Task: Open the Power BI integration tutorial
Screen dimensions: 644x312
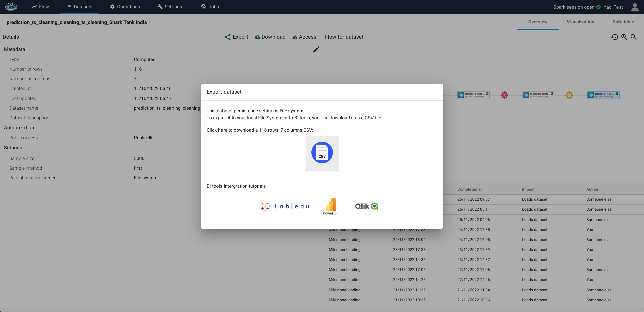Action: pyautogui.click(x=330, y=206)
